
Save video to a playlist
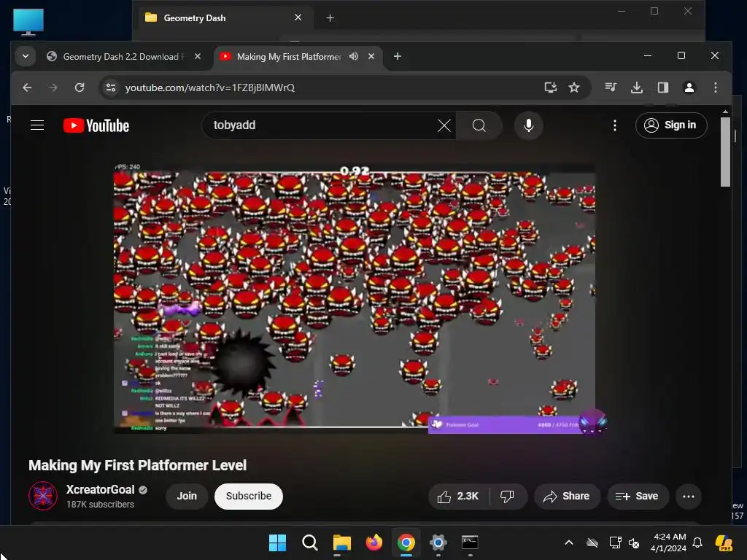pos(638,496)
